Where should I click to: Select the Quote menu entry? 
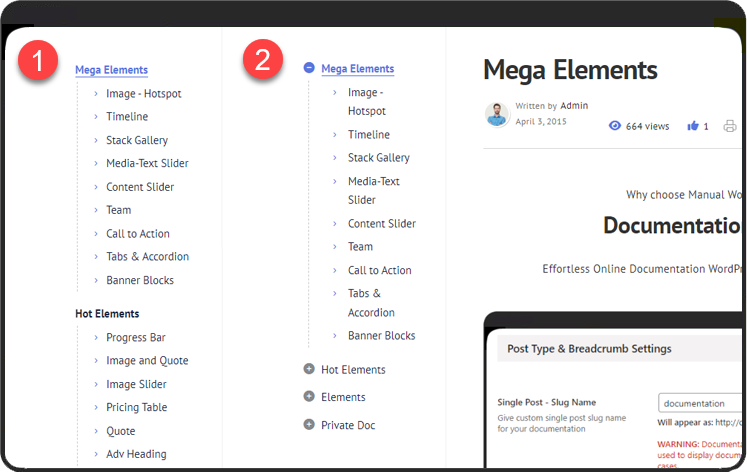[121, 431]
